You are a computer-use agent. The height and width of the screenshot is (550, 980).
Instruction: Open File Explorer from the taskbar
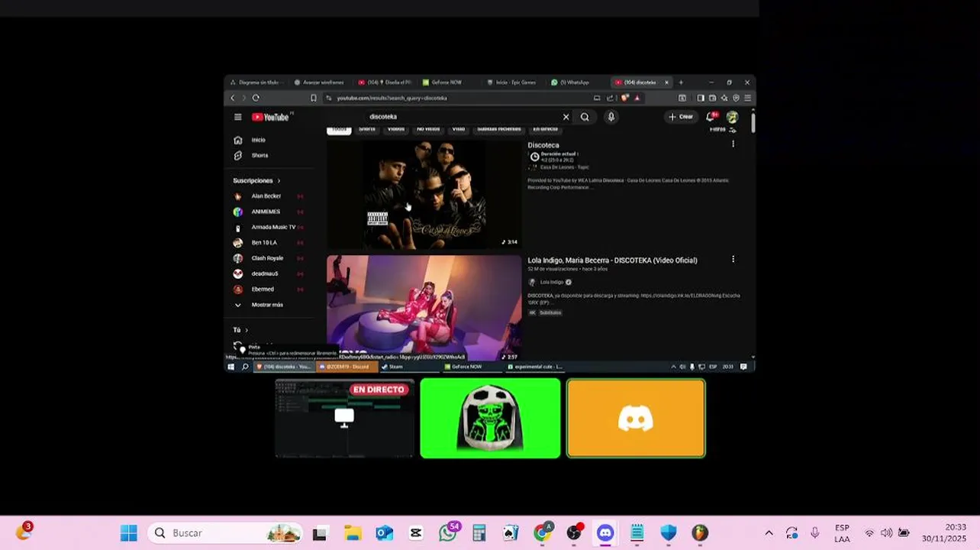353,532
